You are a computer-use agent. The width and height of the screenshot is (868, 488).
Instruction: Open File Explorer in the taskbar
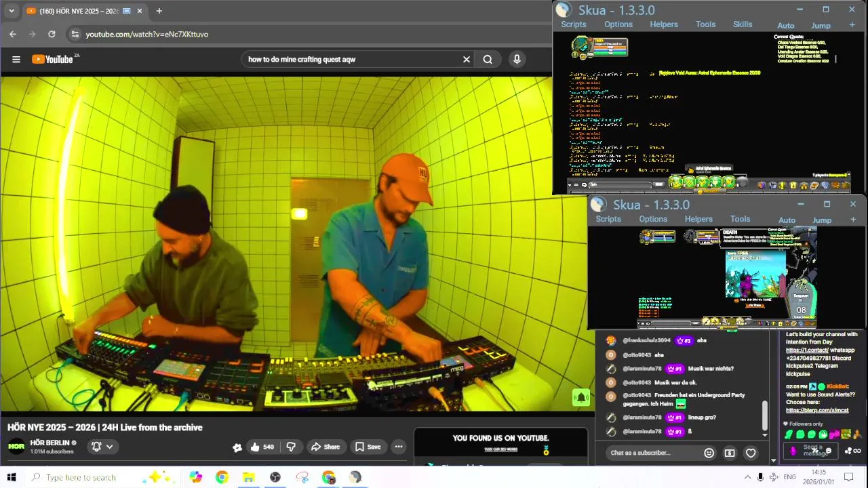(x=248, y=477)
